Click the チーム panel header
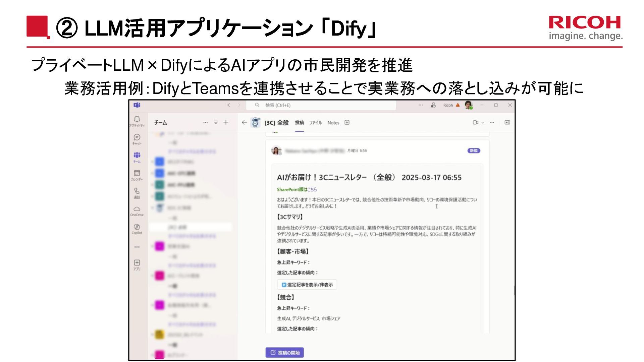This screenshot has width=644, height=362. [161, 123]
